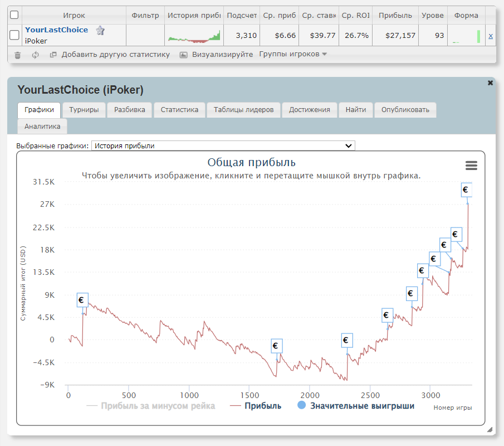Image resolution: width=504 pixels, height=446 pixels.
Task: Toggle the select-all checkbox in header
Action: [x=14, y=15]
